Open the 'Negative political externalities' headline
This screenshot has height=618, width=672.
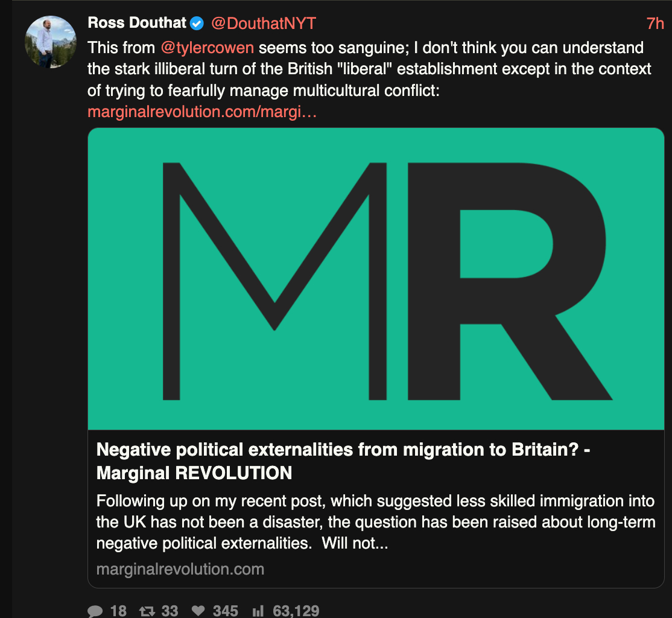343,460
